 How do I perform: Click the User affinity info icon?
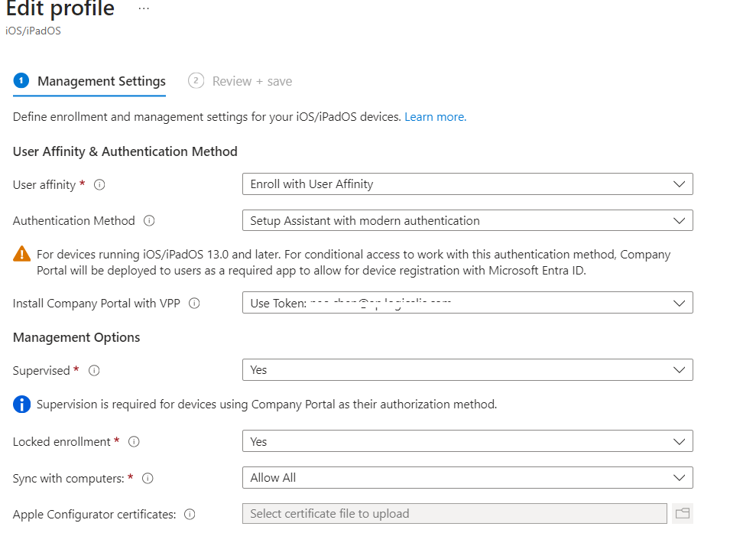click(x=99, y=185)
